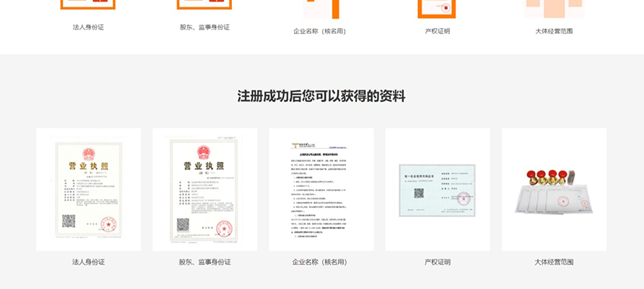The image size is (644, 289).
Task: Click the peach blocks icon above upper 大体经营范围
Action: click(x=555, y=8)
